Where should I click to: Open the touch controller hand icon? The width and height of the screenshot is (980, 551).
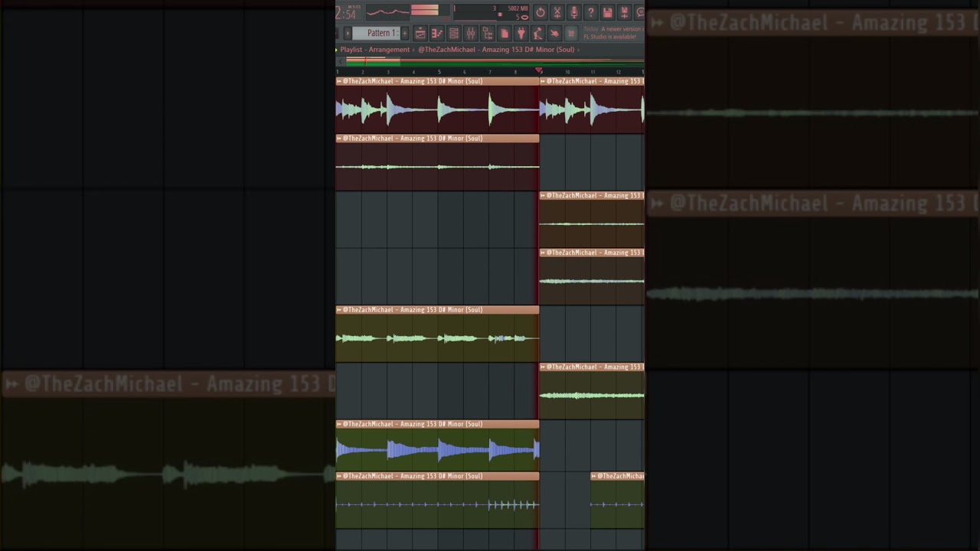click(555, 34)
